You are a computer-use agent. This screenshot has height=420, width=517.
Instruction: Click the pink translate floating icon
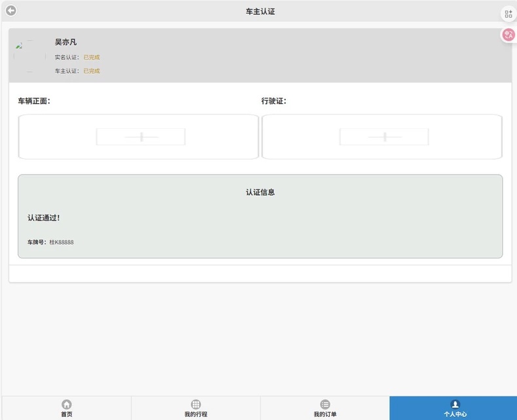click(508, 34)
